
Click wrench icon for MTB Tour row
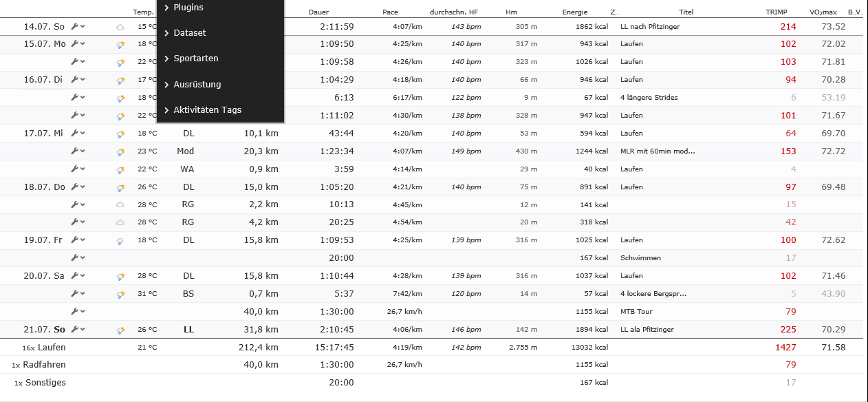(75, 311)
